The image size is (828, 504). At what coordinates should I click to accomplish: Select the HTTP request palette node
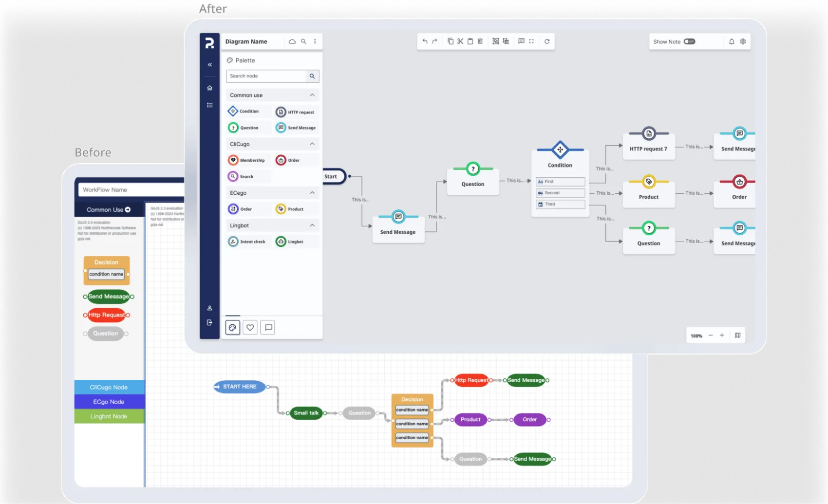pos(296,112)
